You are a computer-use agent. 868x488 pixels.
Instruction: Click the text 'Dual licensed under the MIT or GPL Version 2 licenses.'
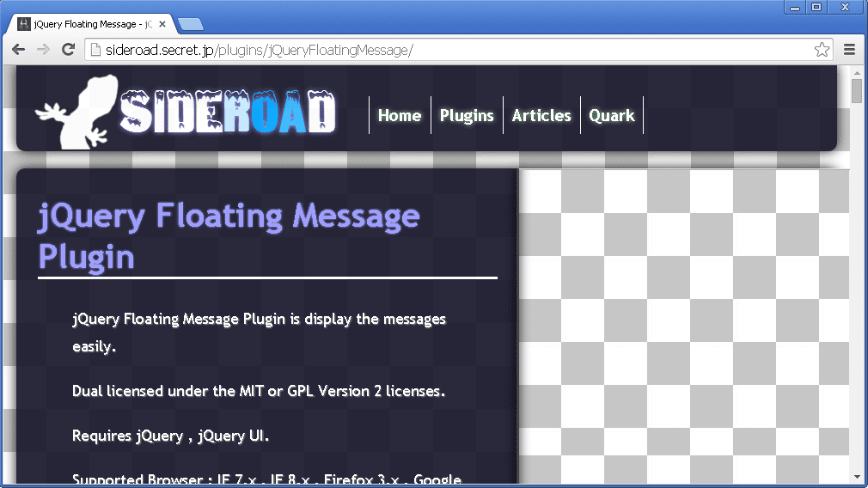pos(259,391)
